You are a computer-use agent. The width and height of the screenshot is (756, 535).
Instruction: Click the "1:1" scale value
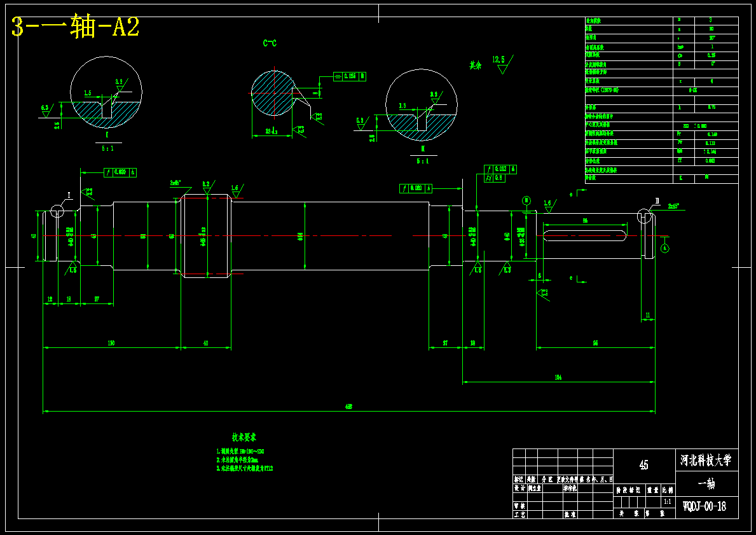point(667,502)
